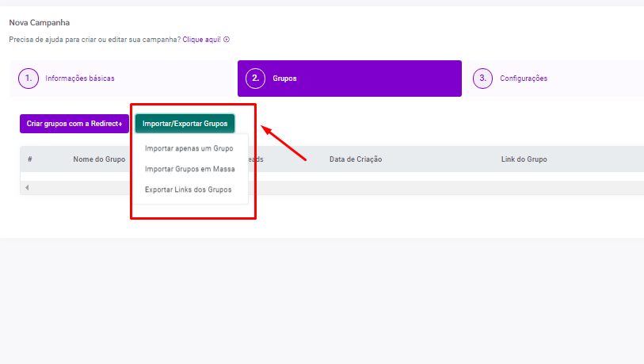Sort by the 'Nome do Grupo' column header
Screen dimensions: 644x364
click(99, 159)
